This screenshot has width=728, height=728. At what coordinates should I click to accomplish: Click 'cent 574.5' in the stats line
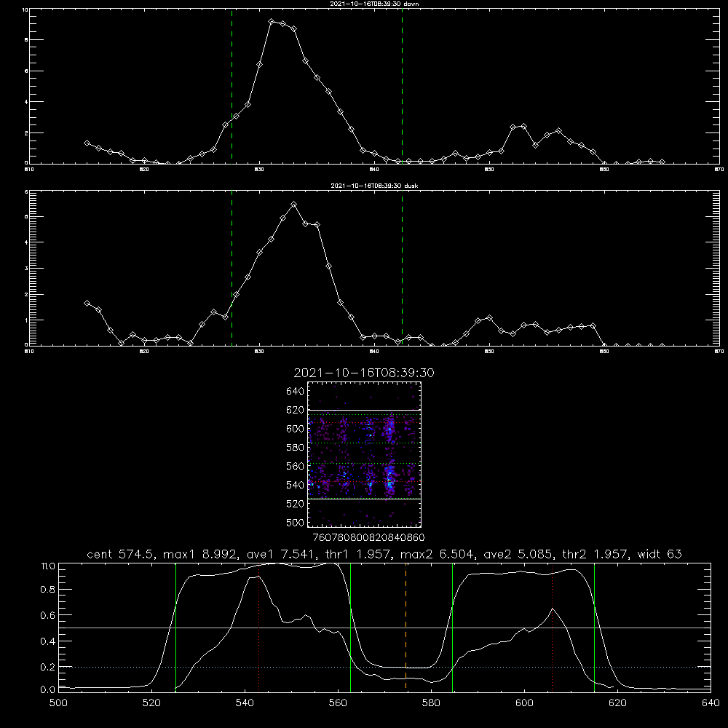point(121,554)
